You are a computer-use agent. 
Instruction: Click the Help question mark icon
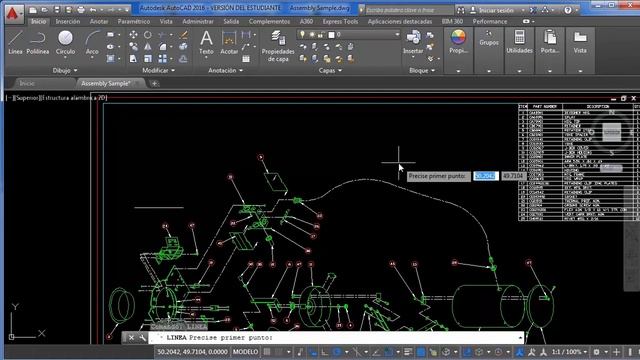[568, 10]
